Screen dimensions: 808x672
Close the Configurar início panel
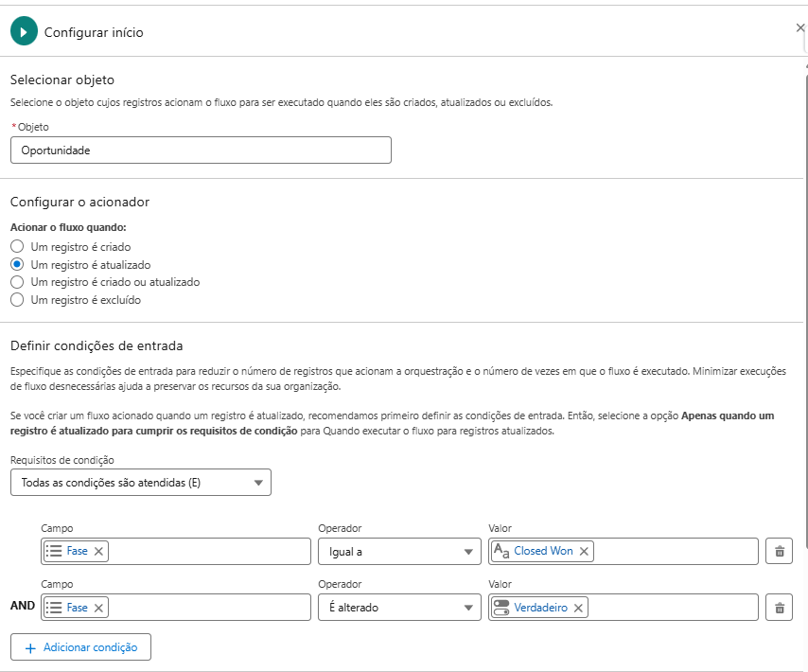click(x=799, y=28)
